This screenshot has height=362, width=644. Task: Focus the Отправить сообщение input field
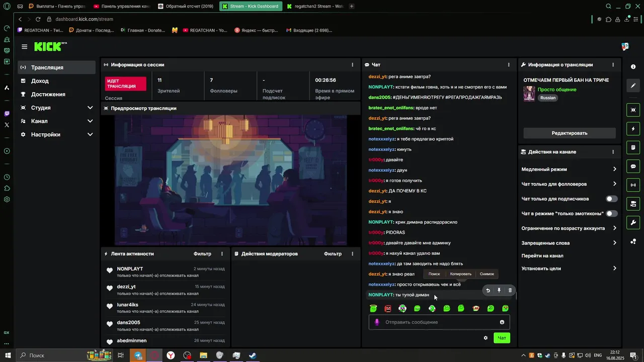coord(439,322)
